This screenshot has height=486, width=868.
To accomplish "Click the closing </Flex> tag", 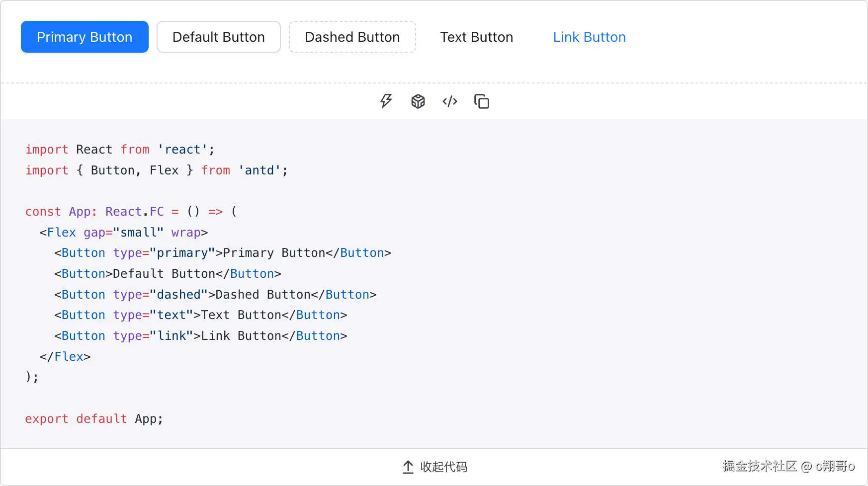I will pyautogui.click(x=65, y=357).
